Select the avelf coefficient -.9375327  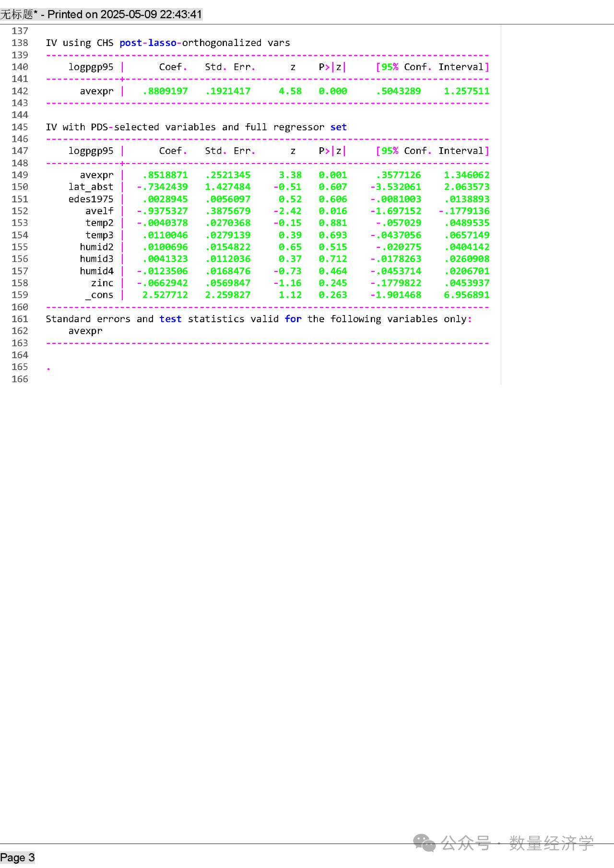point(163,211)
